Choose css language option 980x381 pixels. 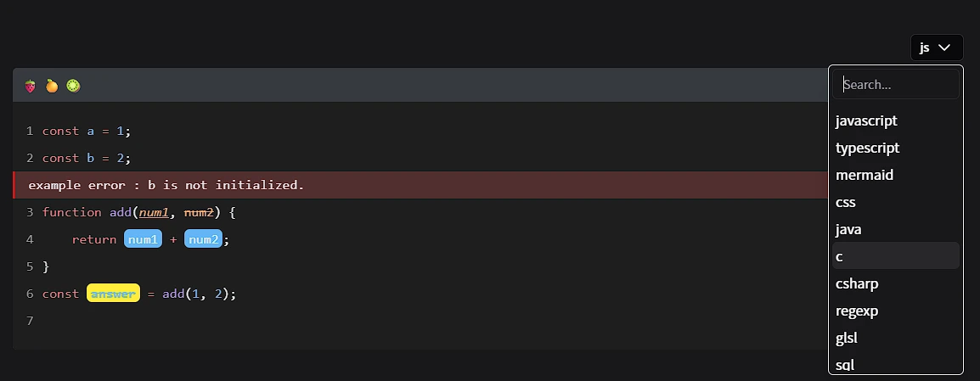pos(846,202)
